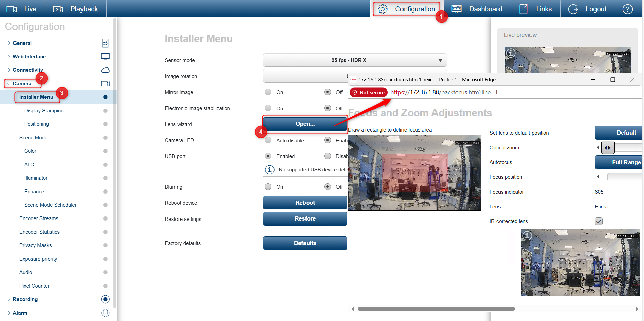Go to Positioning settings

pyautogui.click(x=36, y=124)
